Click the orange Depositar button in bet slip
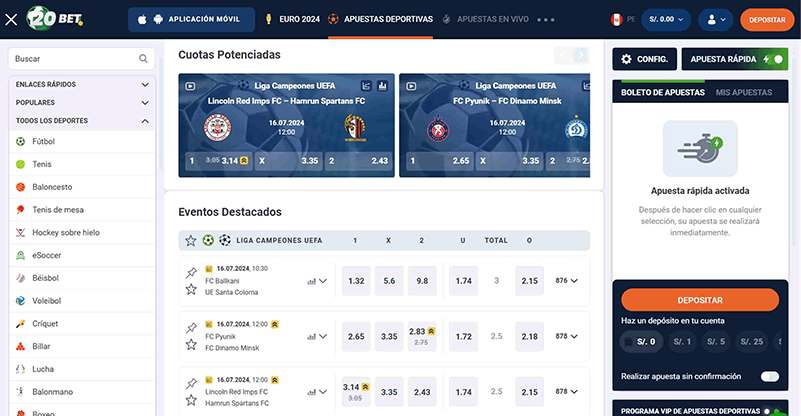Image resolution: width=801 pixels, height=416 pixels. pos(700,300)
